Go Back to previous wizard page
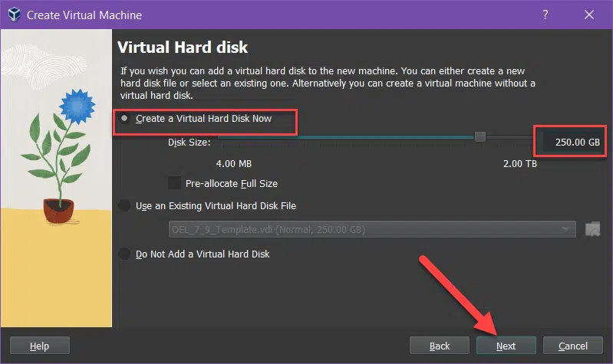613x364 pixels. pos(440,346)
